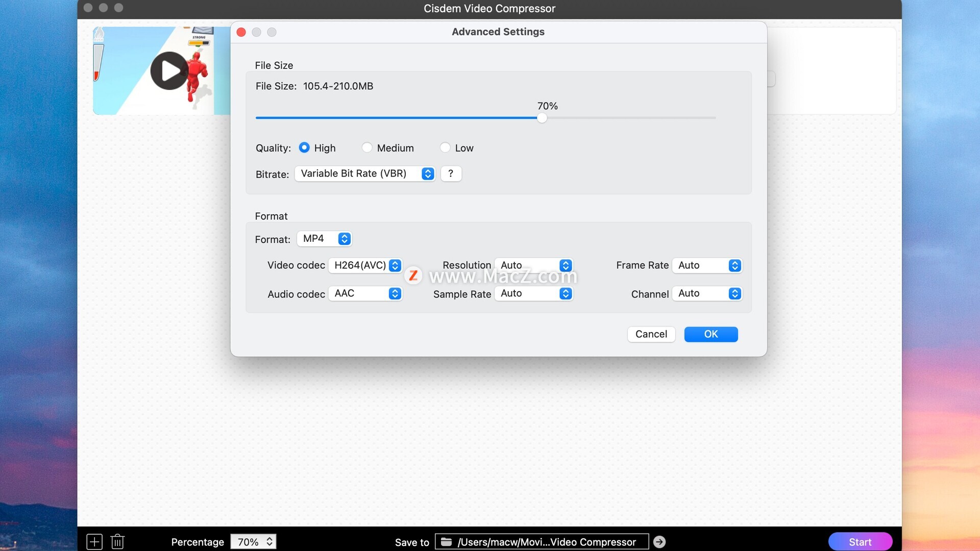Confirm settings with the OK button
980x551 pixels.
point(710,334)
